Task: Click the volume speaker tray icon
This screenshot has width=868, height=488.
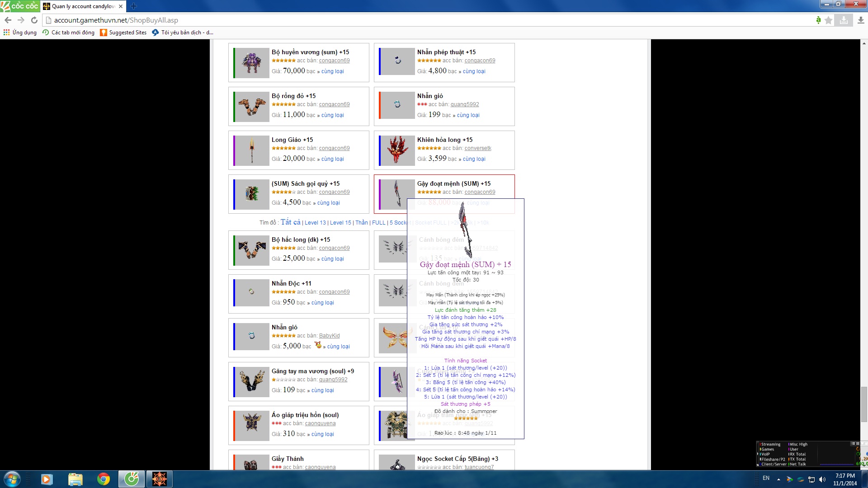Action: [822, 479]
